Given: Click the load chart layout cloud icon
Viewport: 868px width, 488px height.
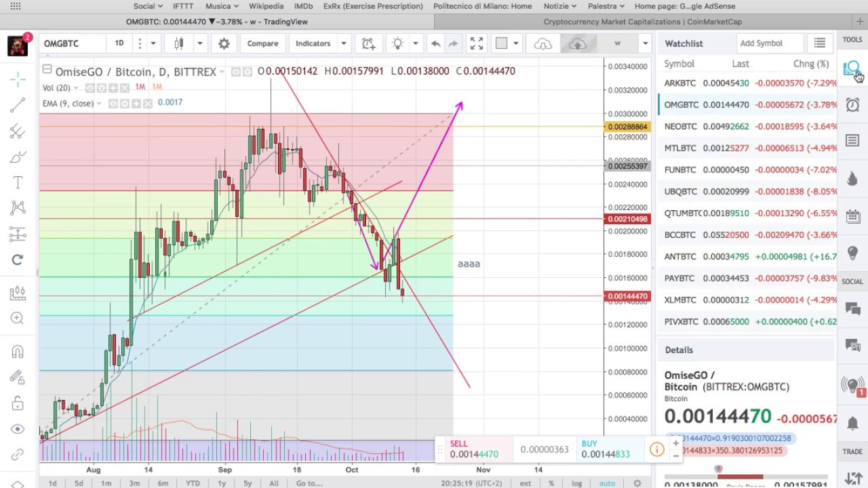Looking at the screenshot, I should coord(543,43).
